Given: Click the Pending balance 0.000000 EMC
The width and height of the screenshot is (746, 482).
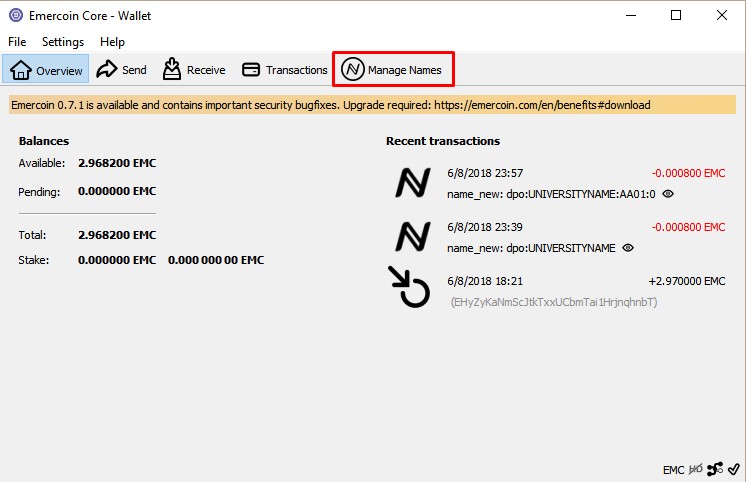Looking at the screenshot, I should click(117, 191).
